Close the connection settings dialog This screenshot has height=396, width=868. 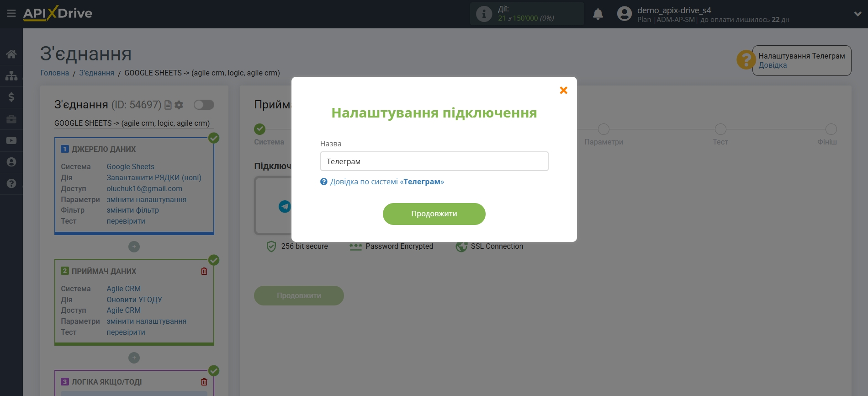[564, 90]
